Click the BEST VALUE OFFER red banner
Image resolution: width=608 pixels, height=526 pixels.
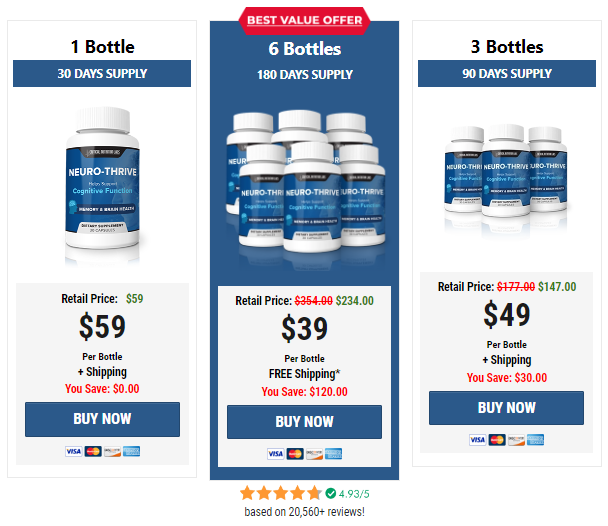tap(304, 20)
